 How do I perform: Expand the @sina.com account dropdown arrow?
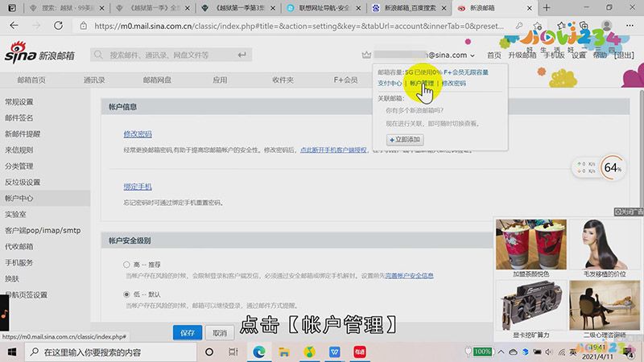pos(473,56)
